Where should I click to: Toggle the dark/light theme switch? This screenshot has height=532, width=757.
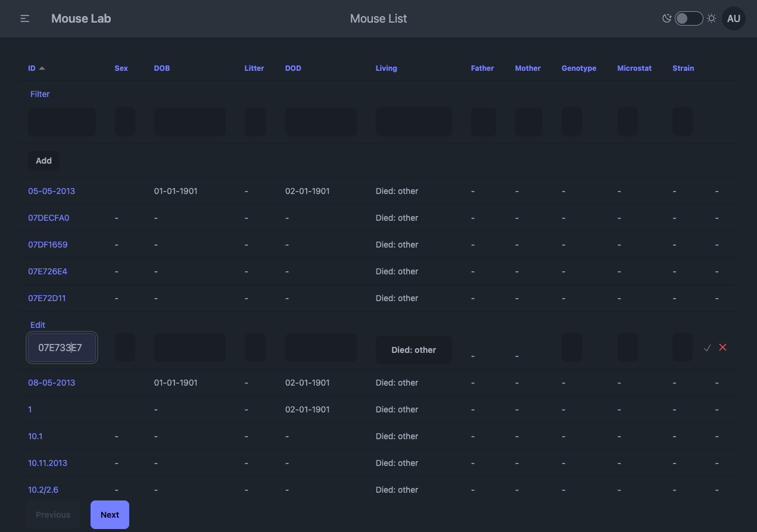click(x=689, y=18)
